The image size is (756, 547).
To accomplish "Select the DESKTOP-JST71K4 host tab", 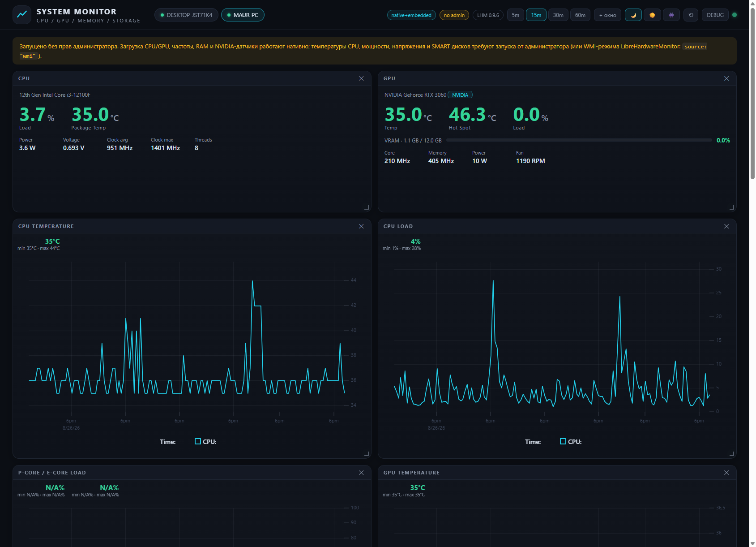I will tap(186, 15).
